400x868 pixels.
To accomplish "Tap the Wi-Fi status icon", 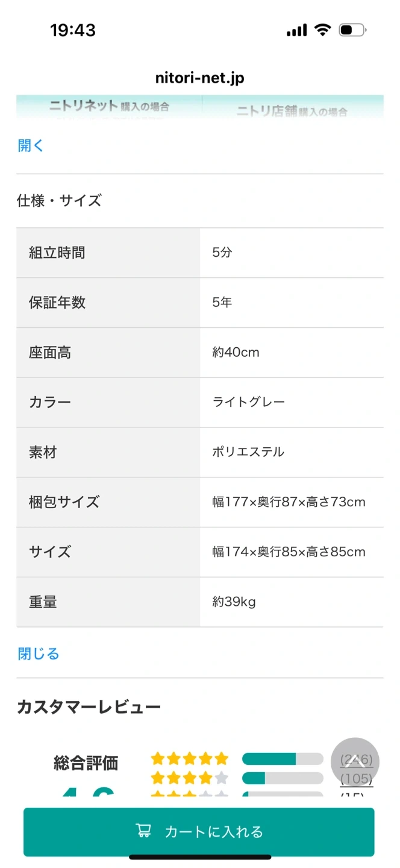I will point(323,30).
